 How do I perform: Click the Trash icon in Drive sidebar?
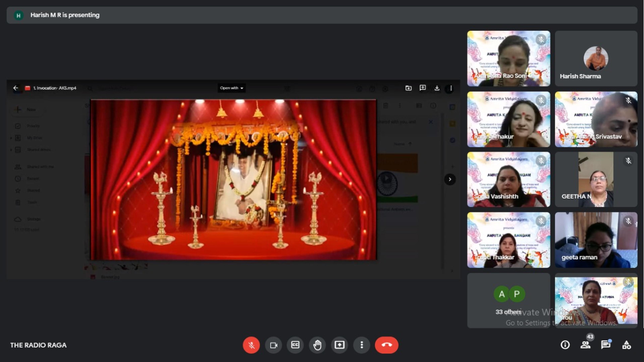pos(18,202)
